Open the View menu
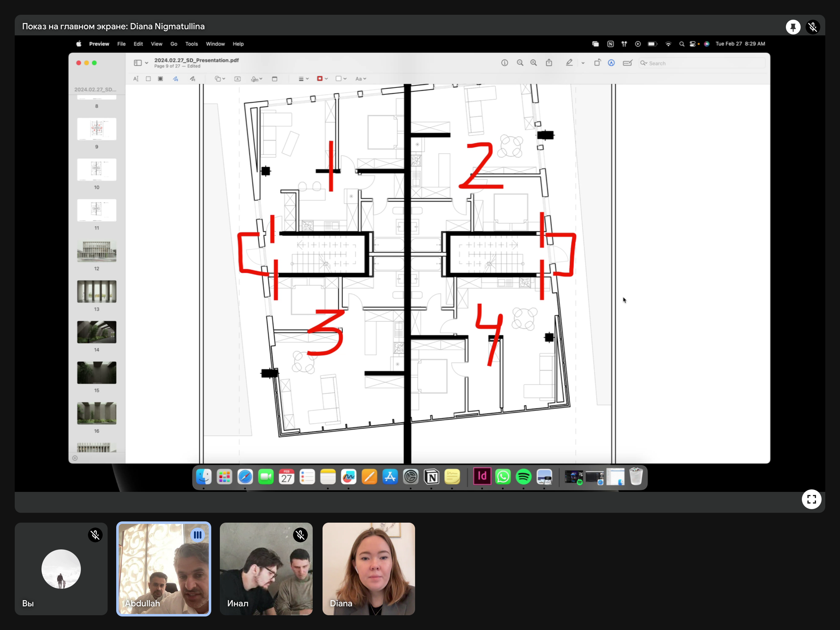The width and height of the screenshot is (840, 630). coord(157,44)
